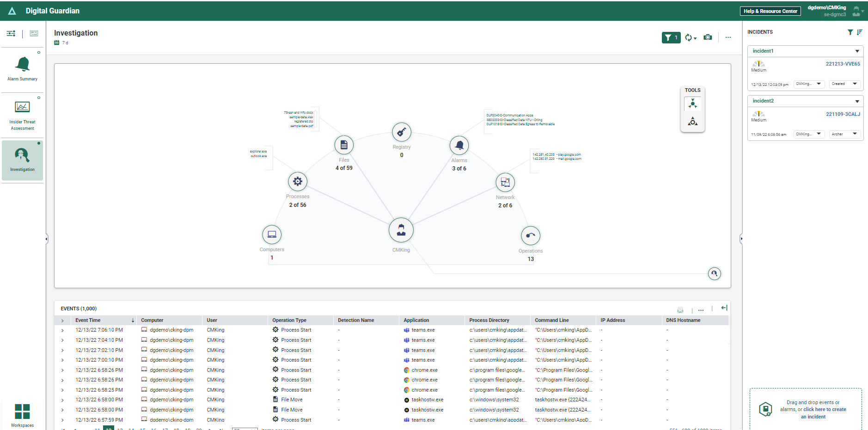Sort events by Event Time column
This screenshot has width=868, height=430.
(88, 320)
